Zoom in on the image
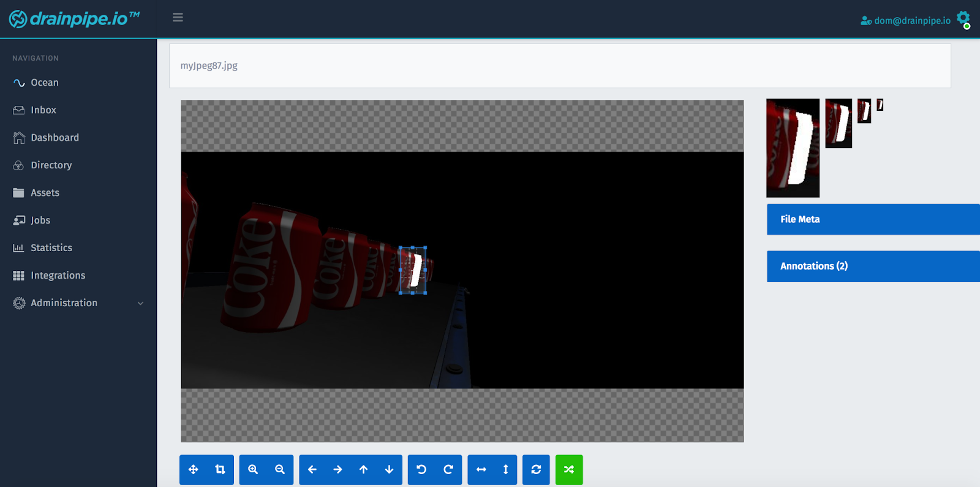 point(253,470)
